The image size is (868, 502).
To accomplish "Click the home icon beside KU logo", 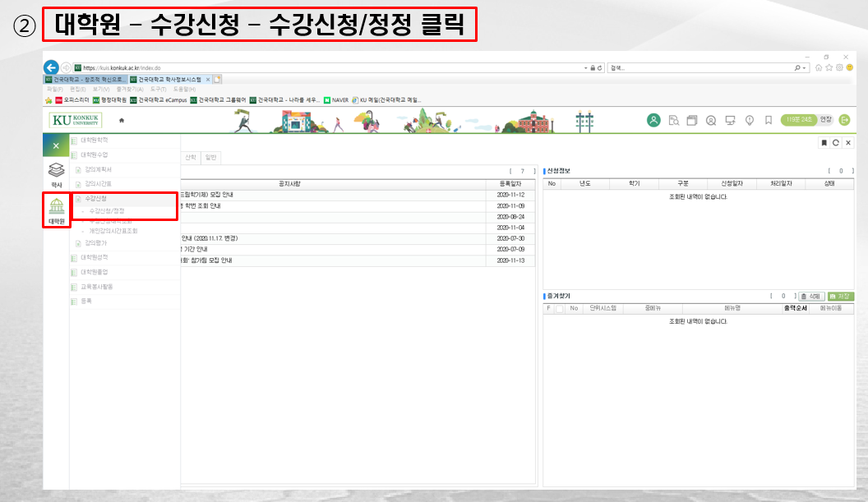I will pyautogui.click(x=122, y=120).
